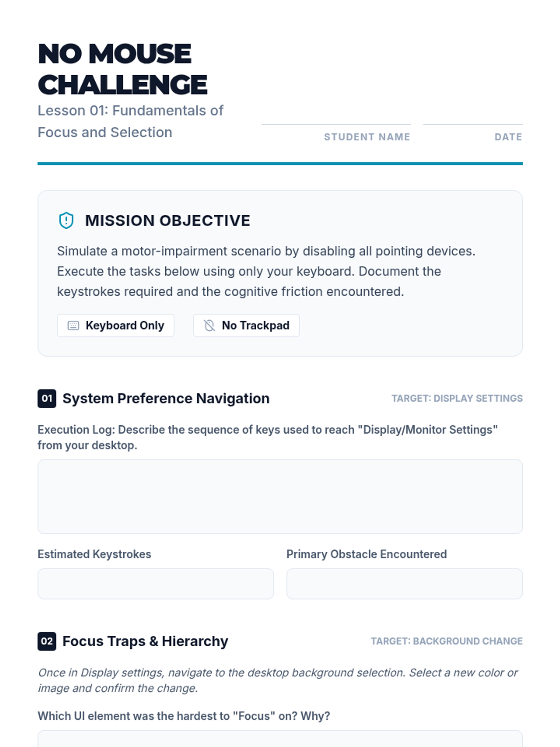Click the Focus Traps & Hierarchy heading
The image size is (560, 747).
point(145,641)
